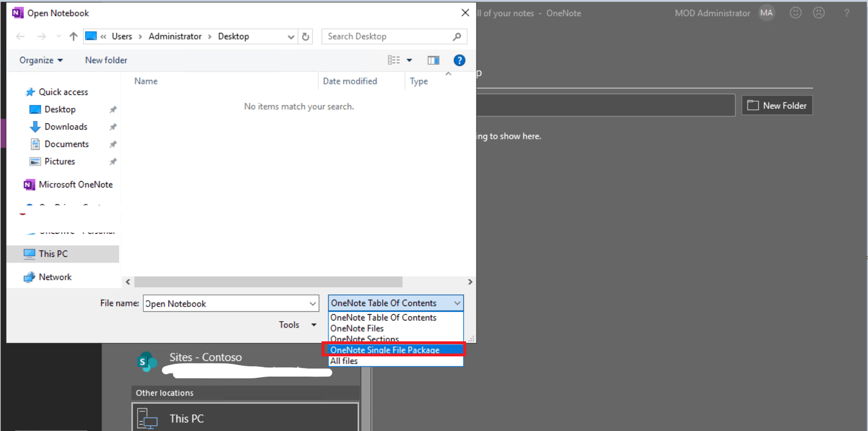Collapse column header chevron above list
This screenshot has width=868, height=431.
[448, 74]
